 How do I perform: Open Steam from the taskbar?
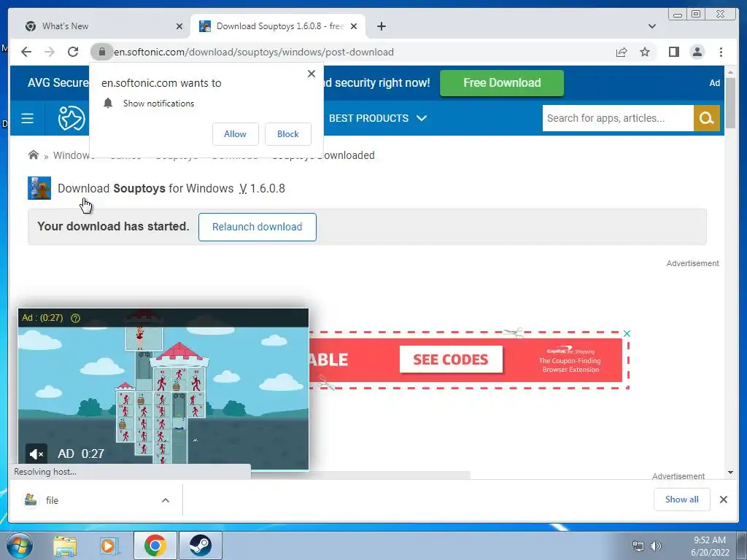[x=200, y=545]
